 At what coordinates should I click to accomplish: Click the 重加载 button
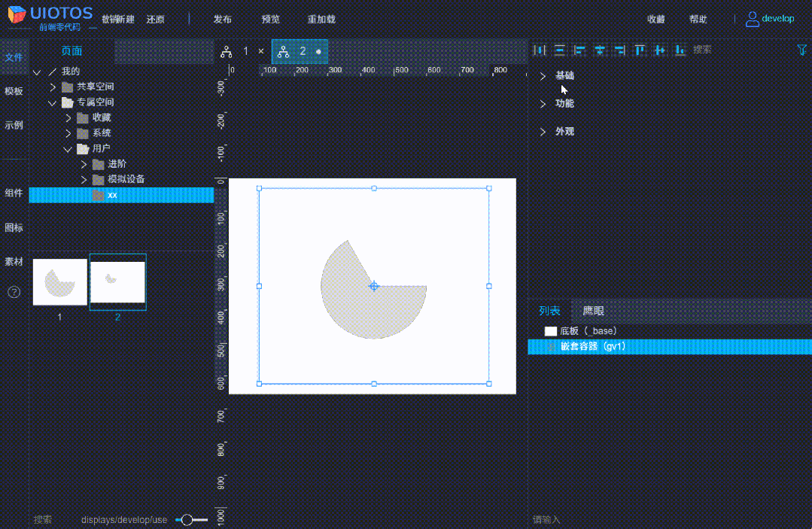321,19
